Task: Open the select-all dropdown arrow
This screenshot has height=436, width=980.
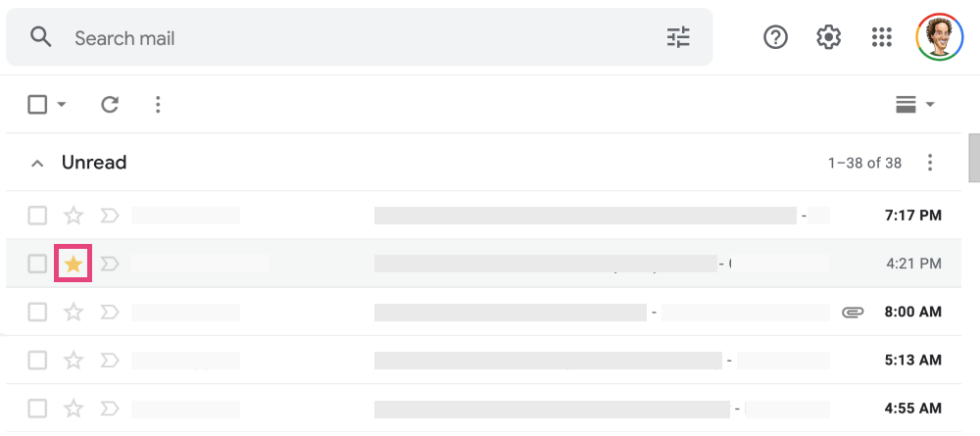Action: click(x=62, y=105)
